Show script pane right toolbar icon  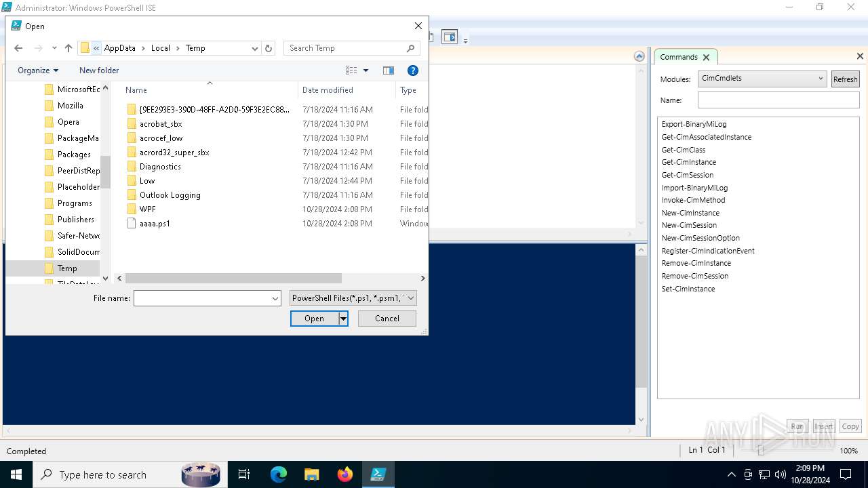[450, 37]
